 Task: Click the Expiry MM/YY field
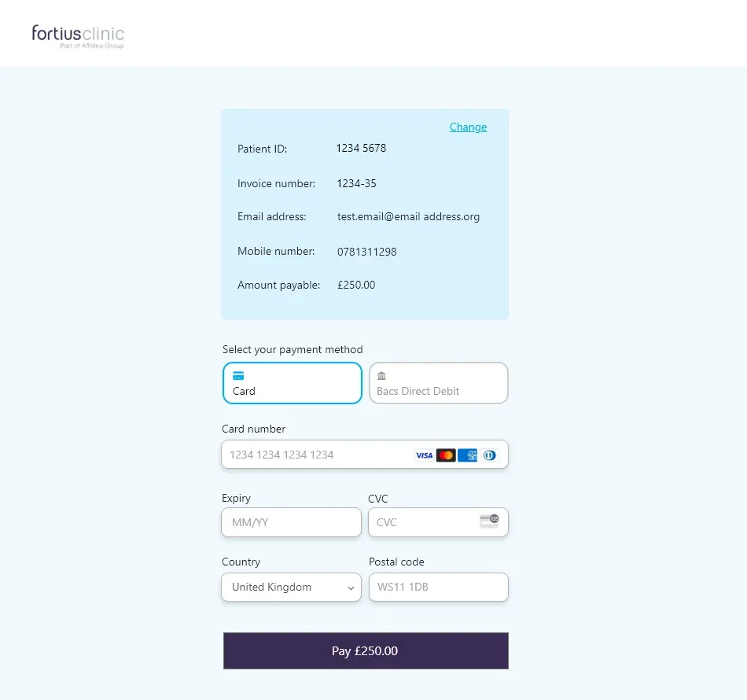click(291, 522)
